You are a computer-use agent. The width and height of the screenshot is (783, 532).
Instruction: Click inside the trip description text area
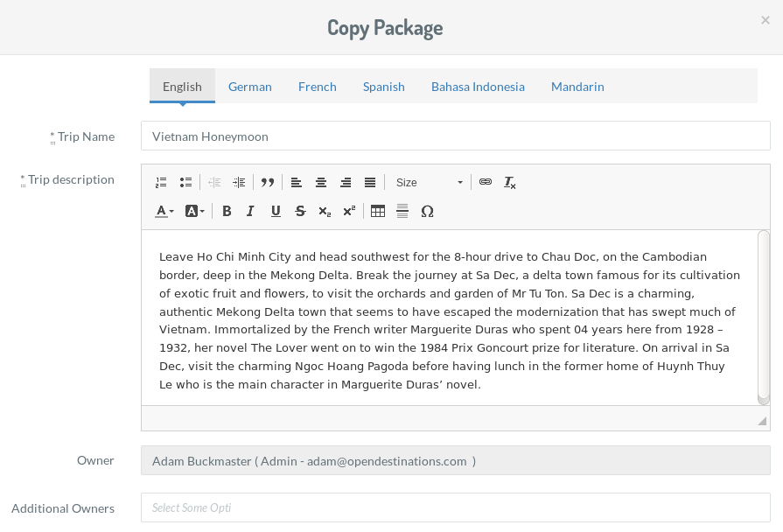[x=450, y=318]
